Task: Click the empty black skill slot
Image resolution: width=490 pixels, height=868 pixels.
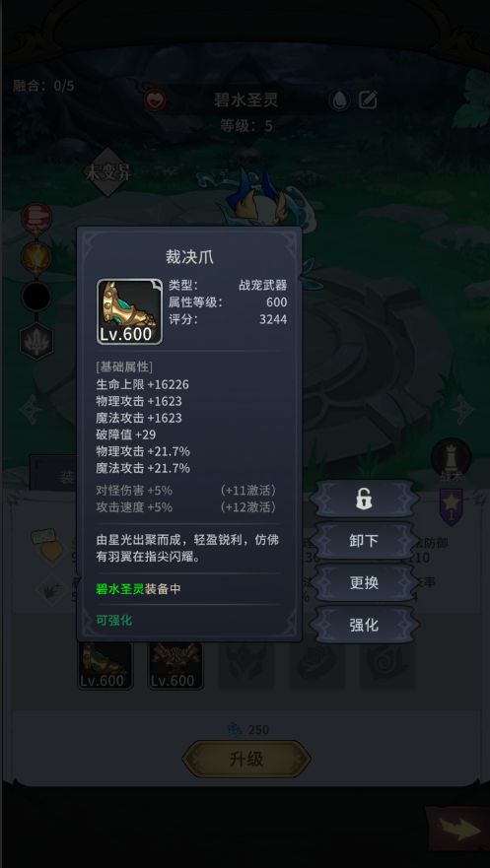Action: pos(36,297)
